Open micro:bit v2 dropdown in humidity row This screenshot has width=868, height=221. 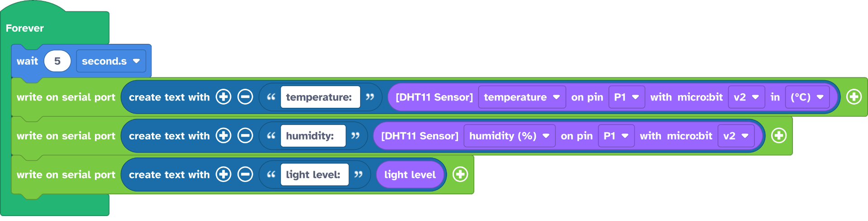coord(736,135)
